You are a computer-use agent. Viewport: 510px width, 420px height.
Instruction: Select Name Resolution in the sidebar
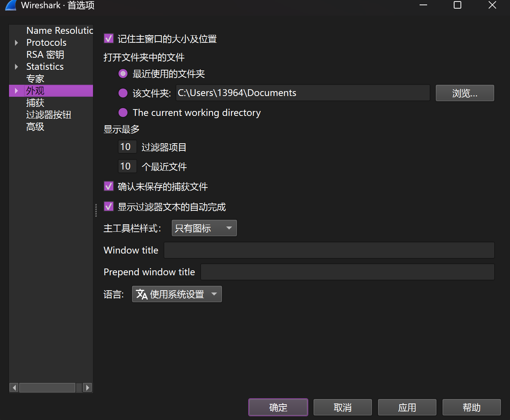click(x=60, y=31)
